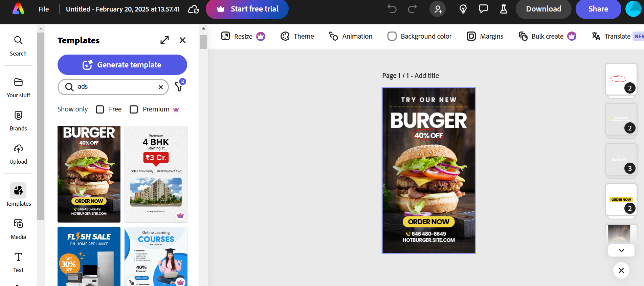The width and height of the screenshot is (644, 286).
Task: Open the comments icon
Action: pos(483,9)
